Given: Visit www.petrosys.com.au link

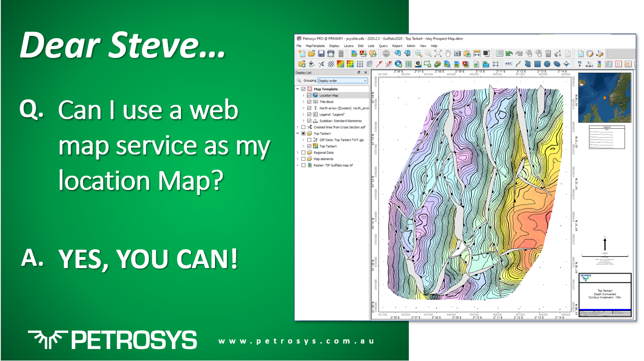Looking at the screenshot, I should [296, 342].
